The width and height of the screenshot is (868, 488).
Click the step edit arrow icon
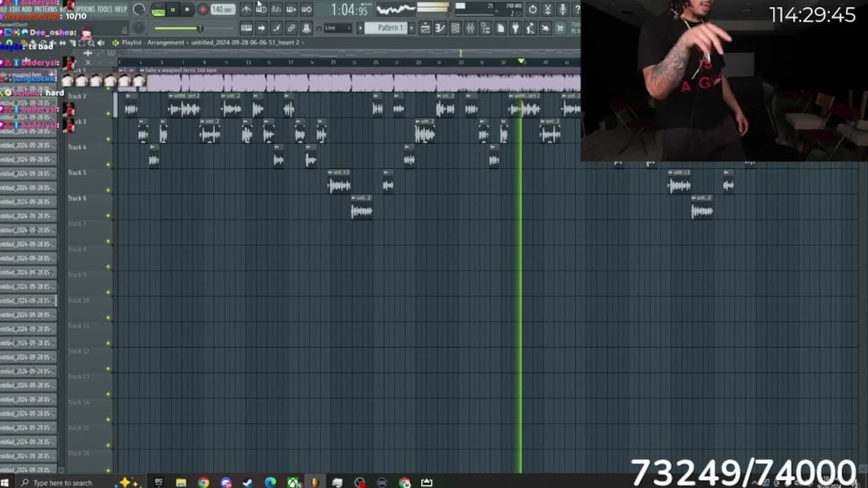click(261, 28)
